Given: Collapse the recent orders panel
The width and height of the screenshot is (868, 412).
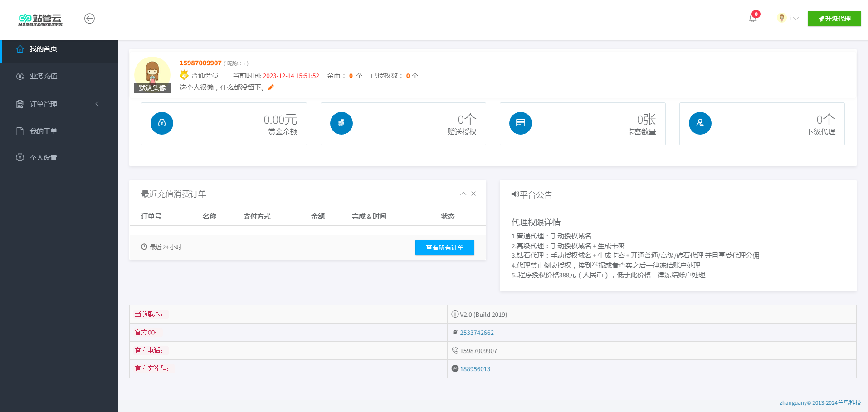Looking at the screenshot, I should pyautogui.click(x=463, y=194).
